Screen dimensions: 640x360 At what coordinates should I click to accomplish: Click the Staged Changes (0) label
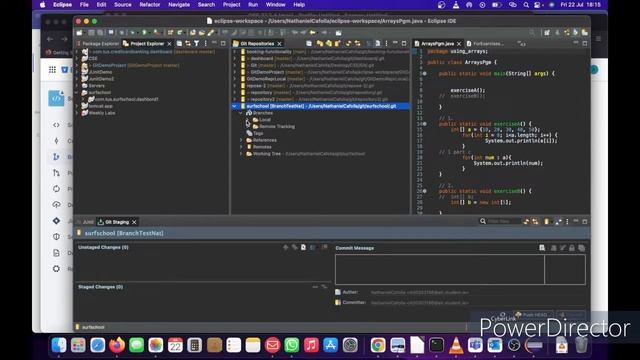tap(100, 287)
